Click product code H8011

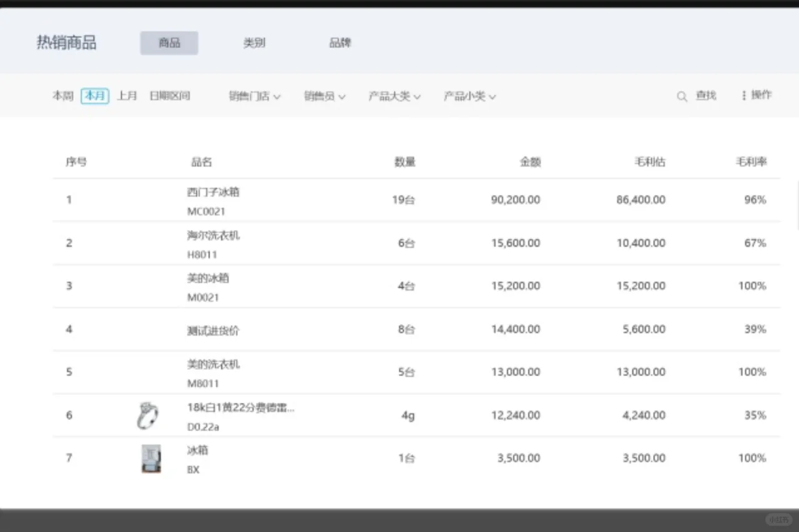(x=202, y=254)
